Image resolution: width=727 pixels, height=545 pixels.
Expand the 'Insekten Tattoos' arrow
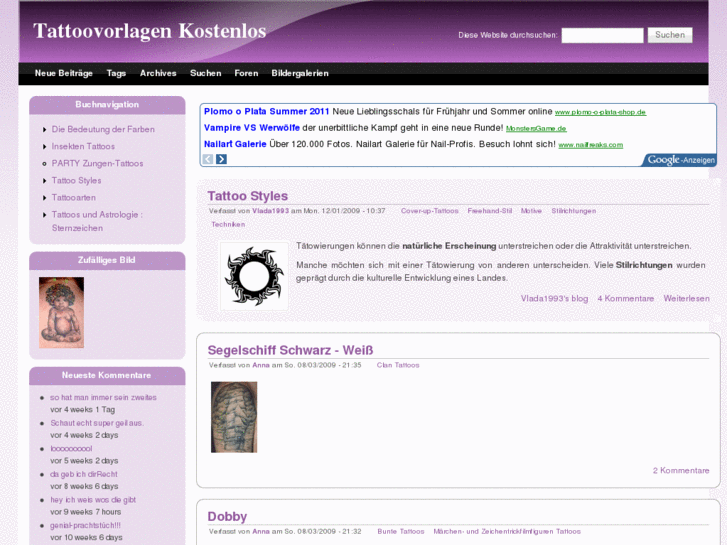(x=45, y=147)
